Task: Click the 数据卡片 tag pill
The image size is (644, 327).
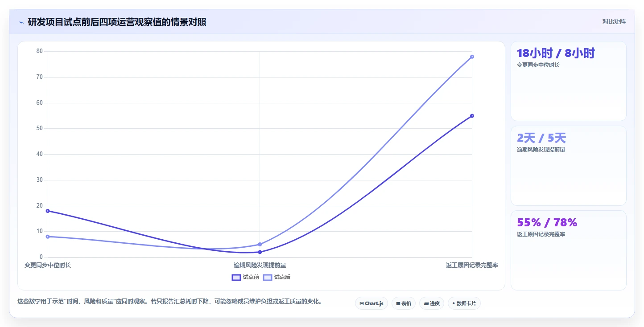Action: coord(464,303)
